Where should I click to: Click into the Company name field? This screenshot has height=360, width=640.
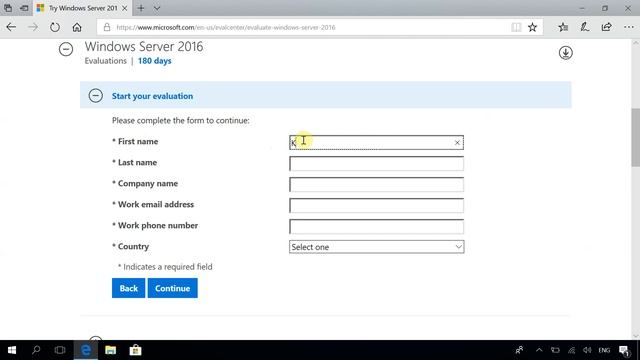coord(376,184)
